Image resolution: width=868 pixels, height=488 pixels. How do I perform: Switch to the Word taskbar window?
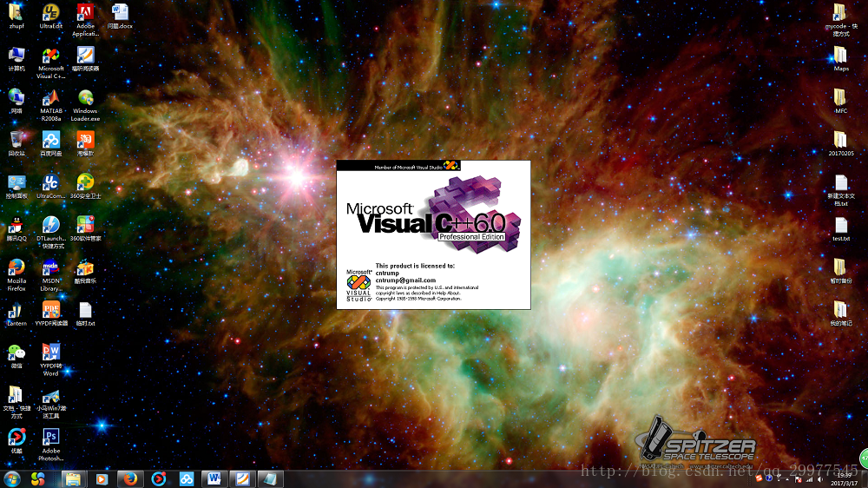pos(214,478)
